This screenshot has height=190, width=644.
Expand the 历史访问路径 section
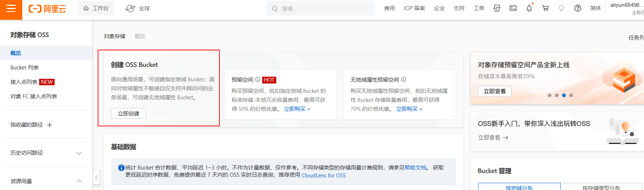click(79, 153)
